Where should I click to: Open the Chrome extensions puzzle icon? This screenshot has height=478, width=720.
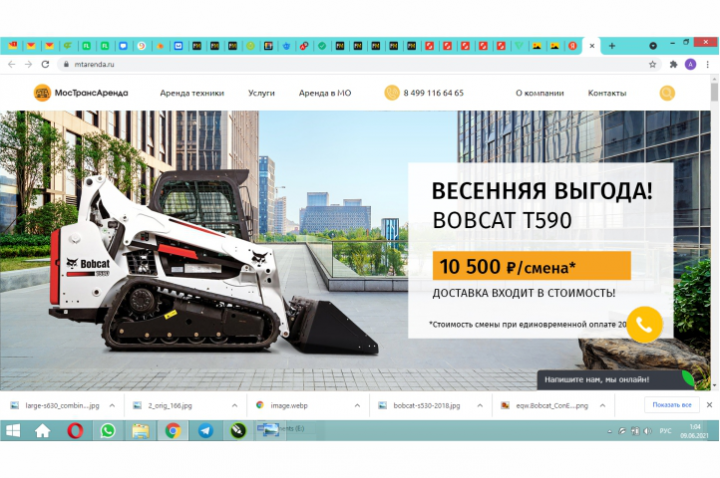click(673, 64)
